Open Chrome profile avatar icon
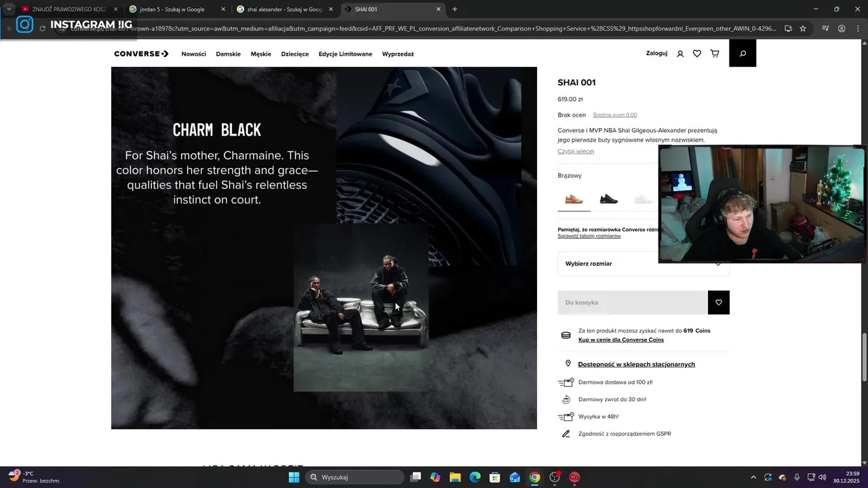 842,28
